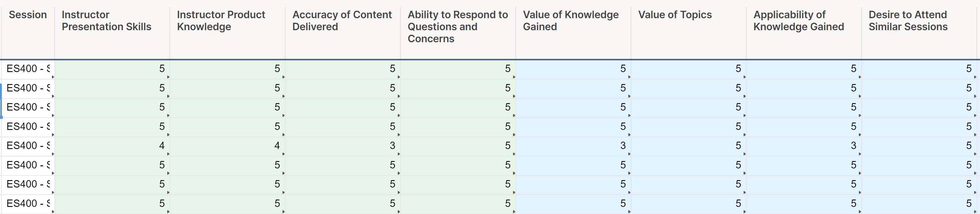Select the last row's ES400 session cell
The image size is (980, 214).
pos(28,204)
